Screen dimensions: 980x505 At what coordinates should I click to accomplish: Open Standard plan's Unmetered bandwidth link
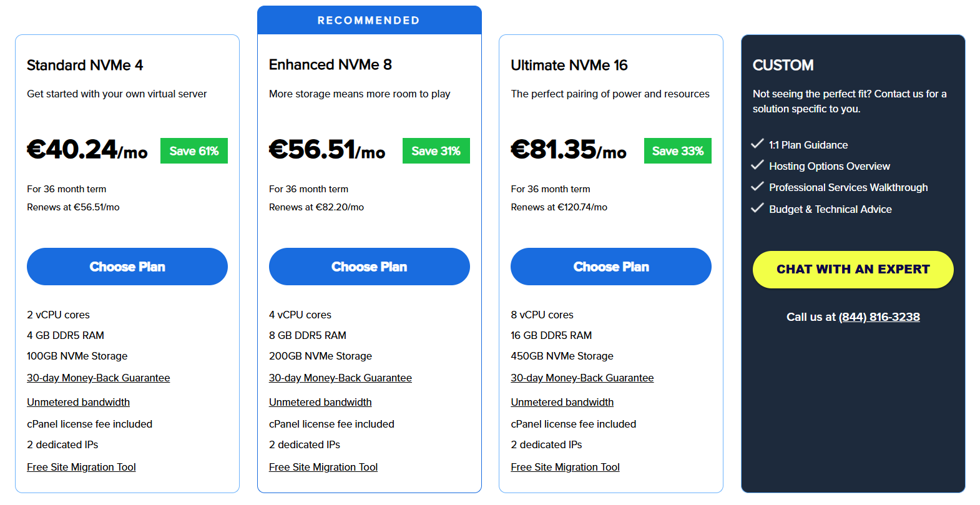(78, 402)
